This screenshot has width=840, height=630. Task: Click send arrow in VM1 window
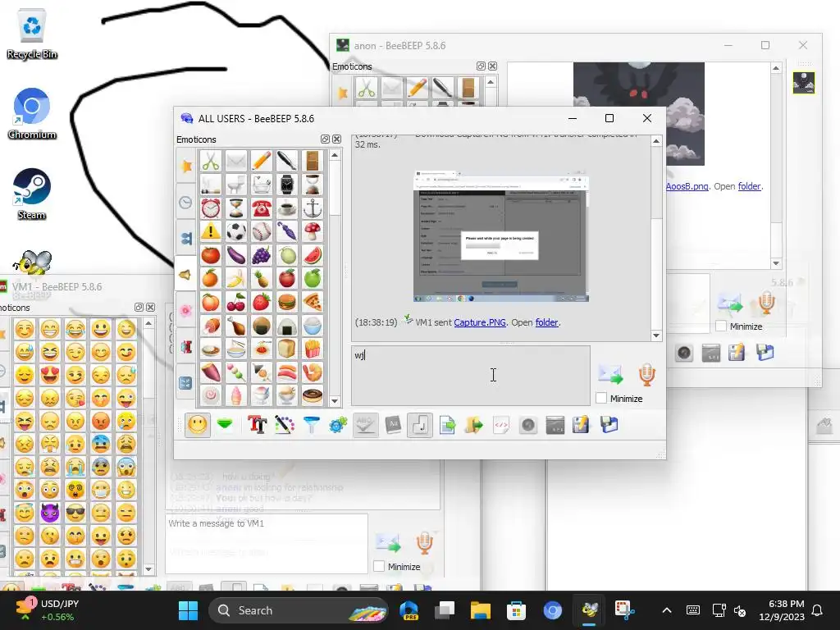[388, 543]
